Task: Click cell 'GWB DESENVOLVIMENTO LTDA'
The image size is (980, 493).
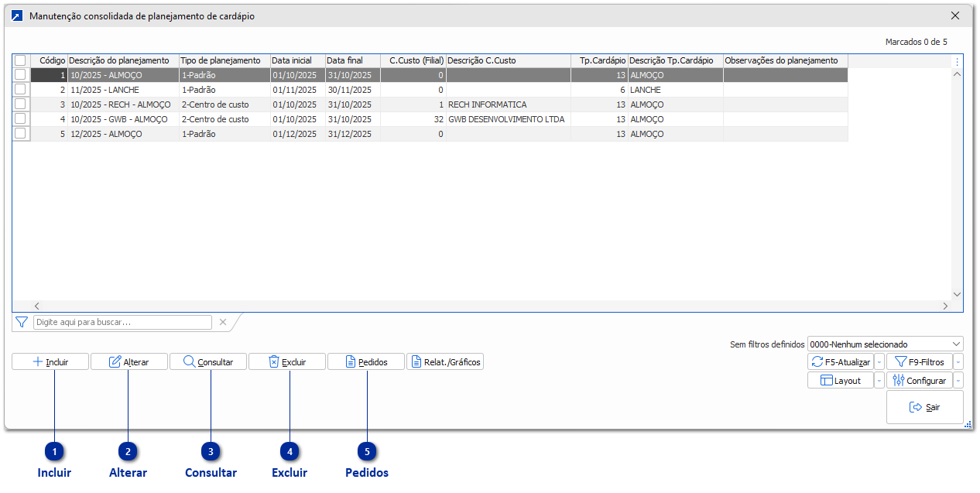Action: pos(508,119)
